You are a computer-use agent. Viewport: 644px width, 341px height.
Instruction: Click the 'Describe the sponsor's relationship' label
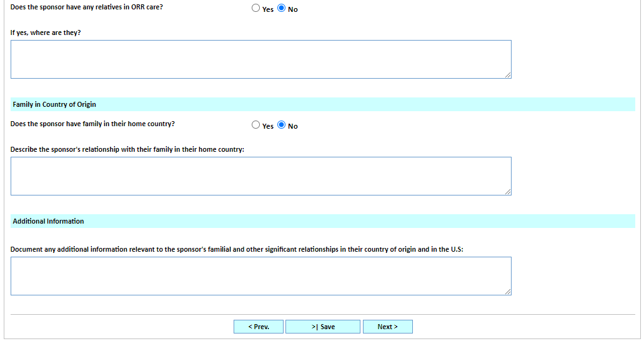127,149
